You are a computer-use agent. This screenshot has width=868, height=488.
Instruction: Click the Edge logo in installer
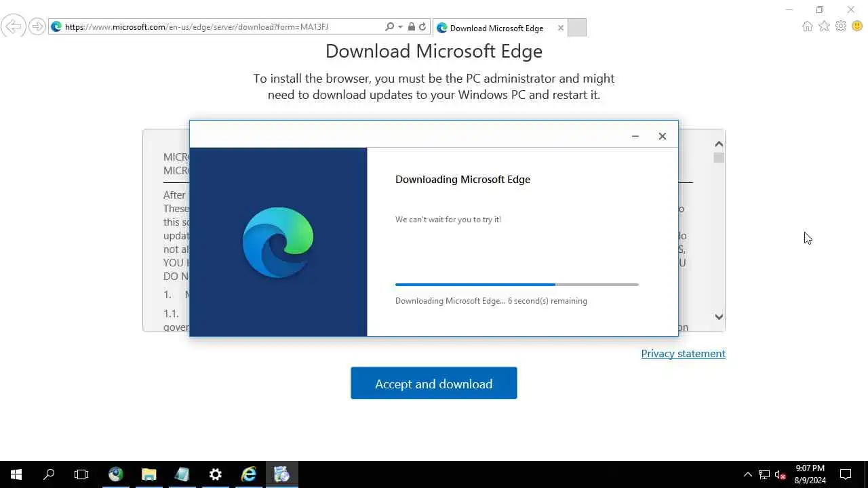(278, 242)
